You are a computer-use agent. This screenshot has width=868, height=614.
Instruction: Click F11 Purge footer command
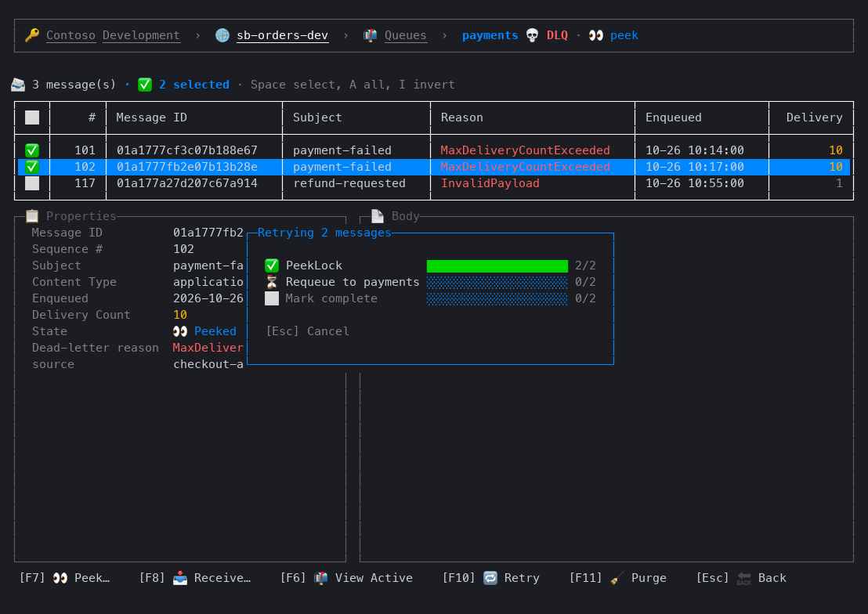click(x=618, y=578)
